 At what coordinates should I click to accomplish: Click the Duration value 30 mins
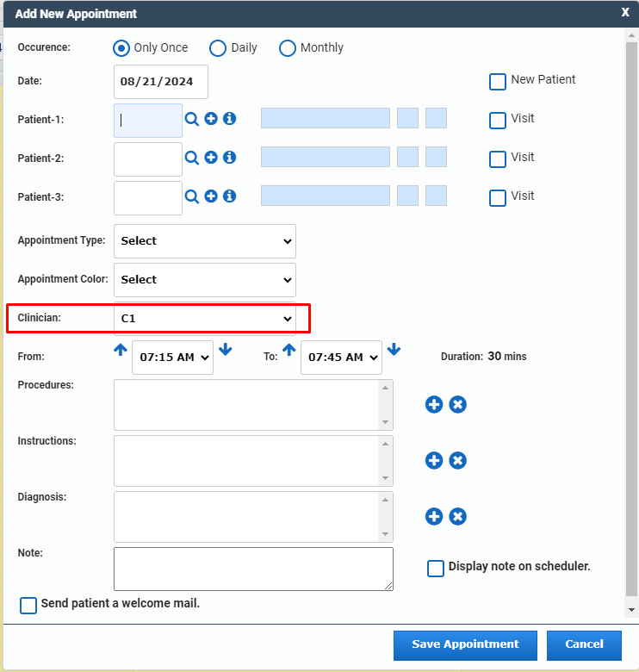(x=507, y=356)
